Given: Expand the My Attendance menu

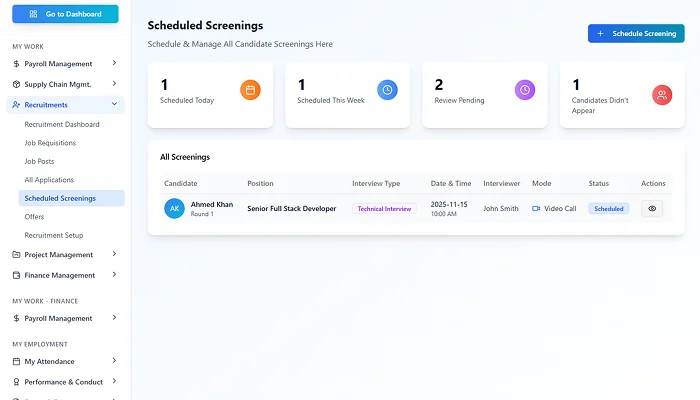Looking at the screenshot, I should [x=114, y=361].
